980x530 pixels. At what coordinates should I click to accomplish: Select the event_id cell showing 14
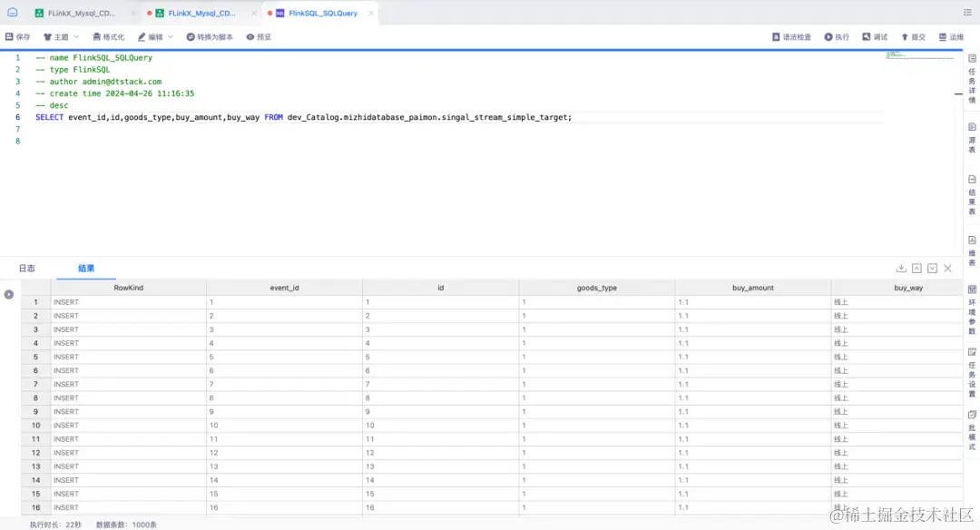click(284, 480)
